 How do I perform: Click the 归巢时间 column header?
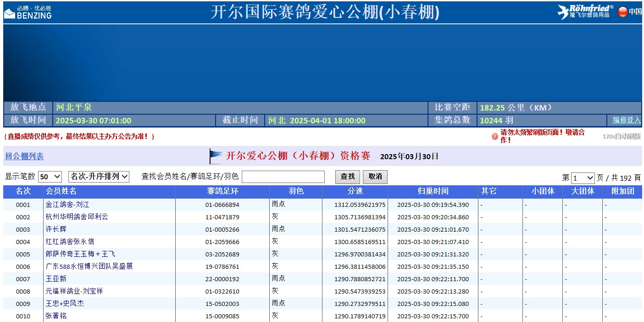point(433,191)
